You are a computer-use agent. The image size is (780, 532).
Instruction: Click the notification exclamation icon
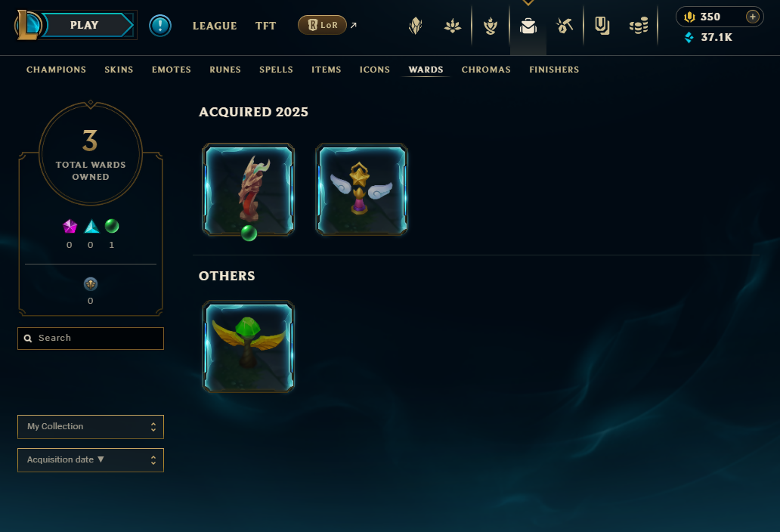click(160, 26)
